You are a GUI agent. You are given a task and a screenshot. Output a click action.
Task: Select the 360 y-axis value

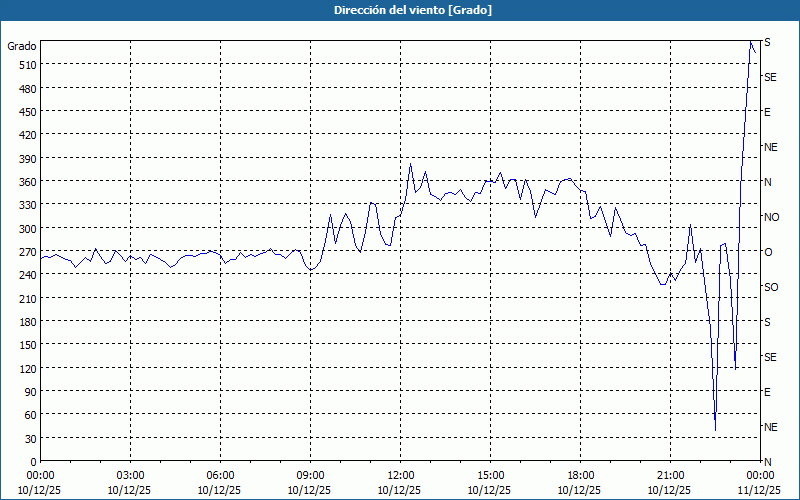(x=28, y=182)
